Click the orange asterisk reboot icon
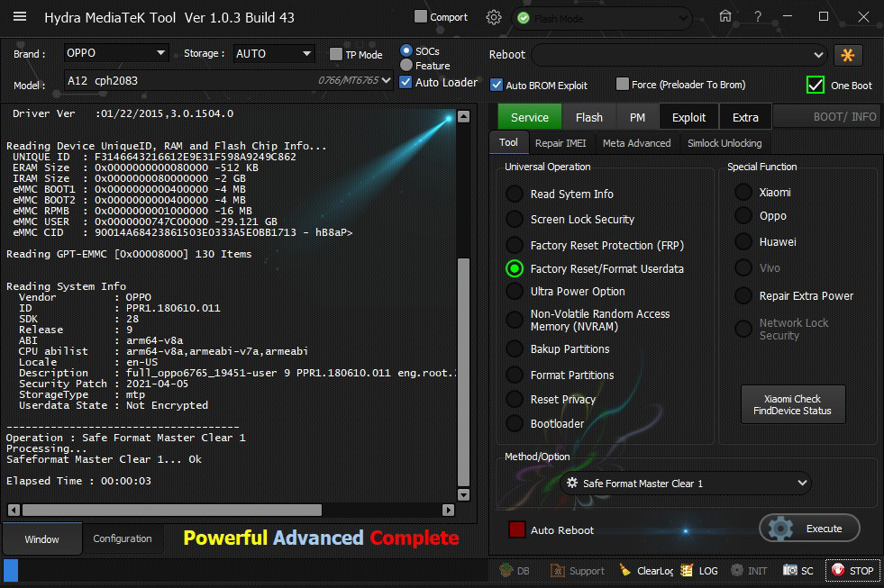This screenshot has width=884, height=588. pos(847,55)
